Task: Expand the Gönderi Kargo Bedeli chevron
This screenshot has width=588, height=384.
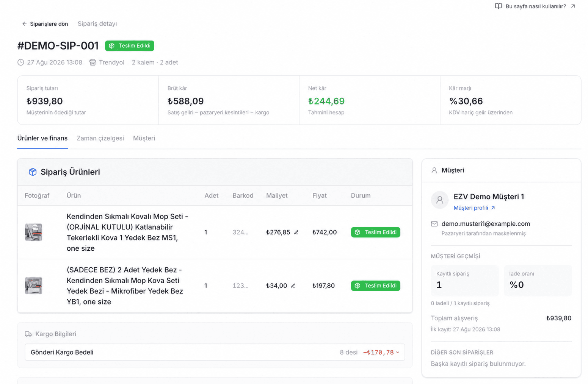Action: tap(398, 352)
